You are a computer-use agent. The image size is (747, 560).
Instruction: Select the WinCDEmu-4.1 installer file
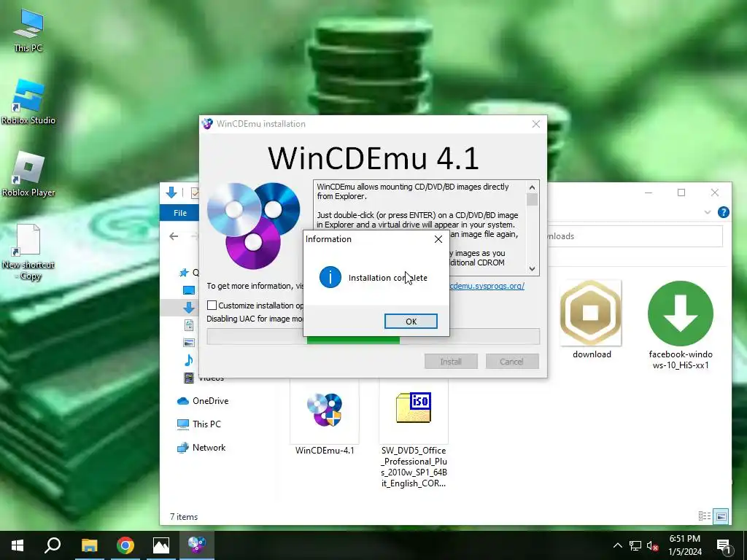(x=325, y=419)
